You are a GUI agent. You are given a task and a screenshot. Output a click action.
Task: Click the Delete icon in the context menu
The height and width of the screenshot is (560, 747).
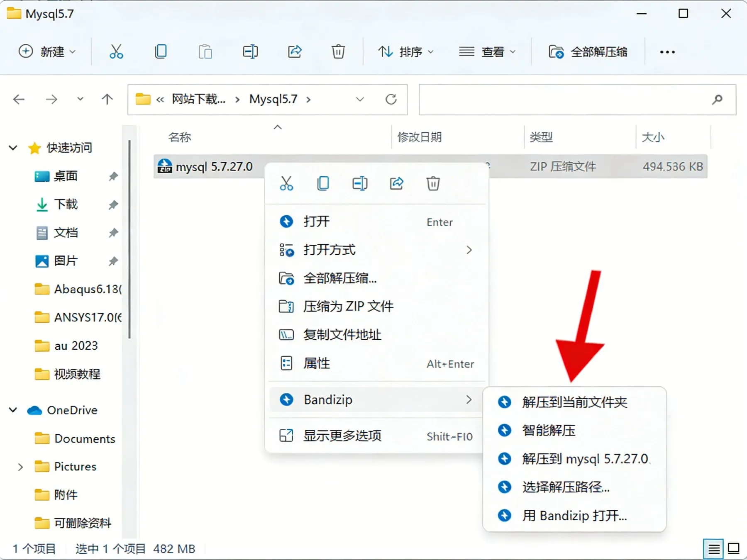point(433,183)
